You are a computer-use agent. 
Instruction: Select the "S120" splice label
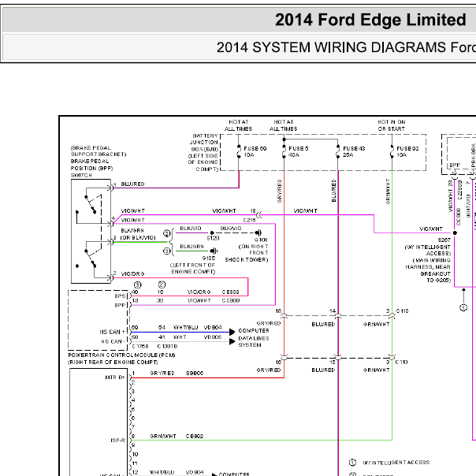coord(213,238)
